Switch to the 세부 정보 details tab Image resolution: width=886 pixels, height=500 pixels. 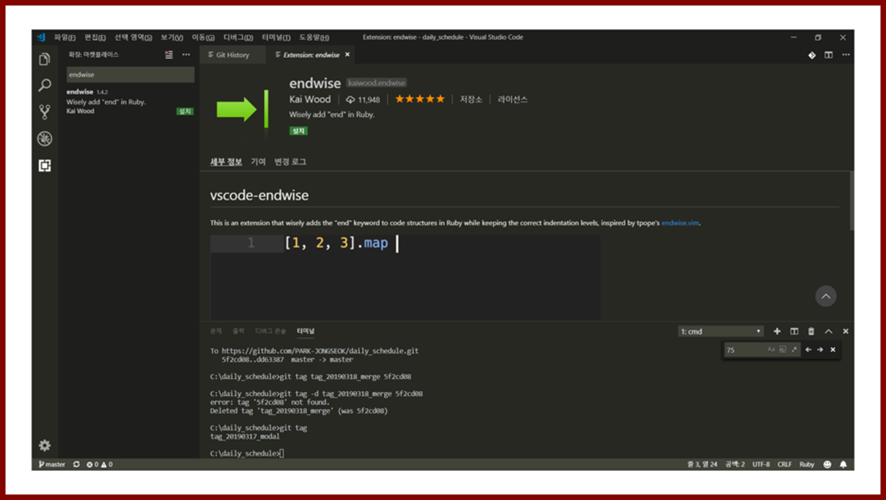coord(226,162)
